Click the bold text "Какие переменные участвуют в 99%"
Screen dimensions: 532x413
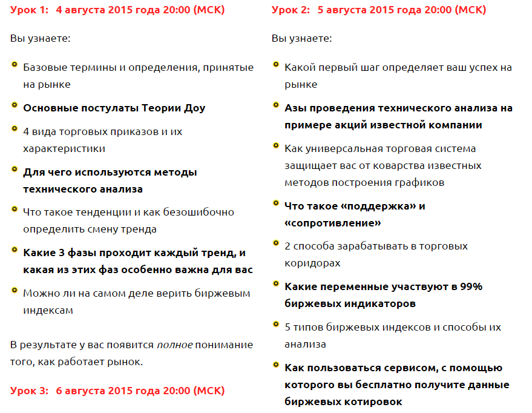383,287
